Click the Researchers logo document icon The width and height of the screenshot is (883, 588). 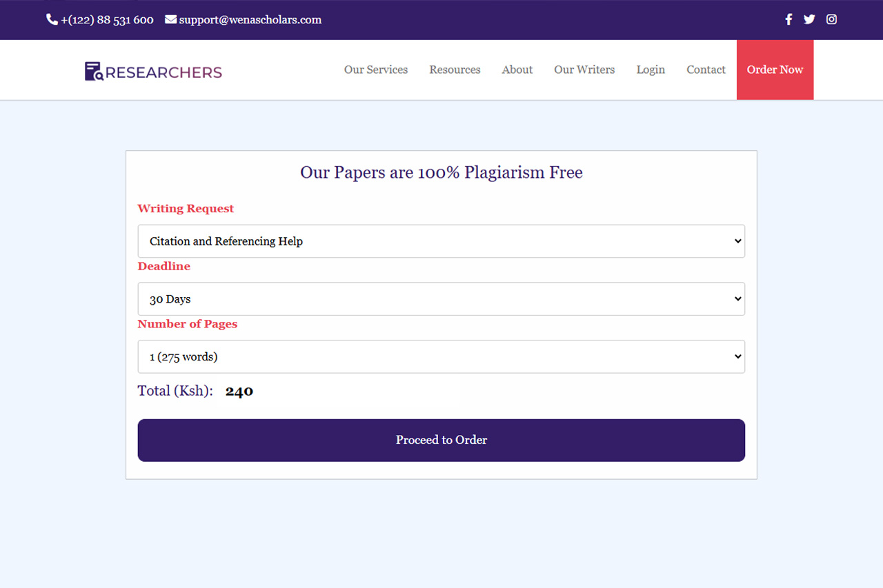coord(94,71)
